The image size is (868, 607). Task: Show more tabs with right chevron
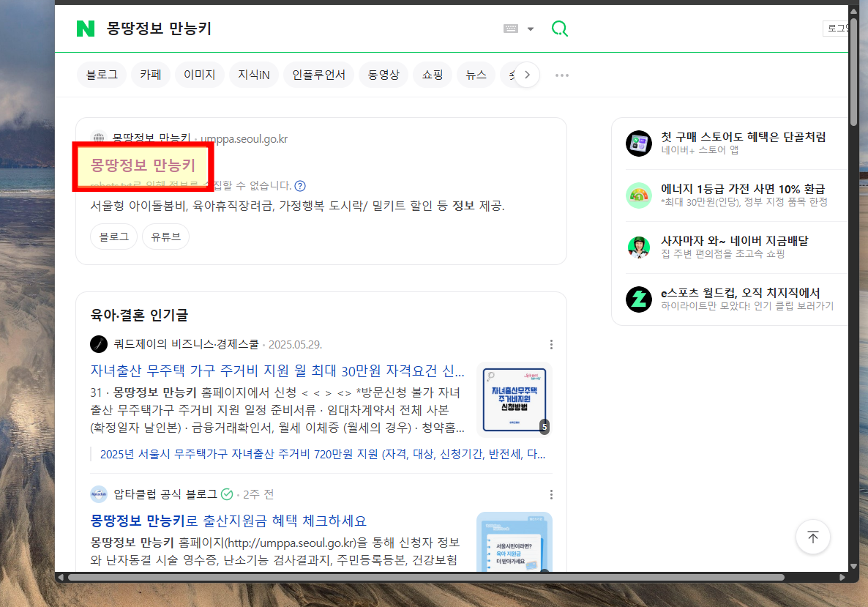(x=528, y=75)
